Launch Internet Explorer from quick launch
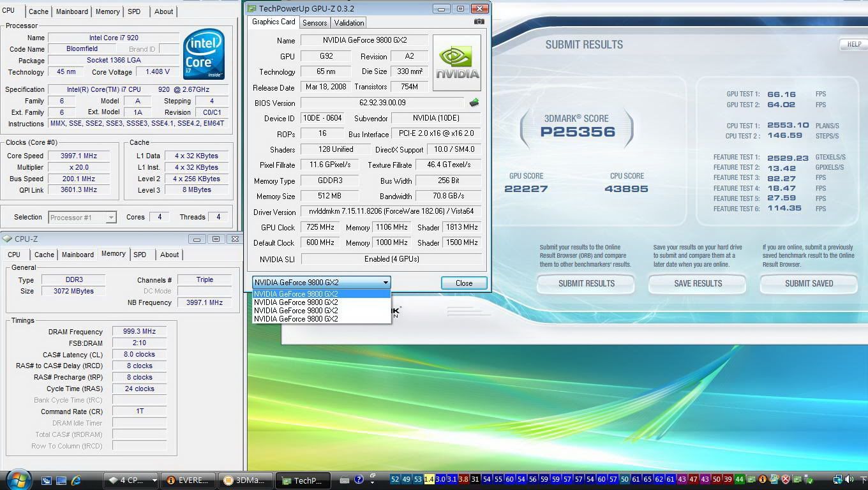The height and width of the screenshot is (490, 868). [76, 480]
